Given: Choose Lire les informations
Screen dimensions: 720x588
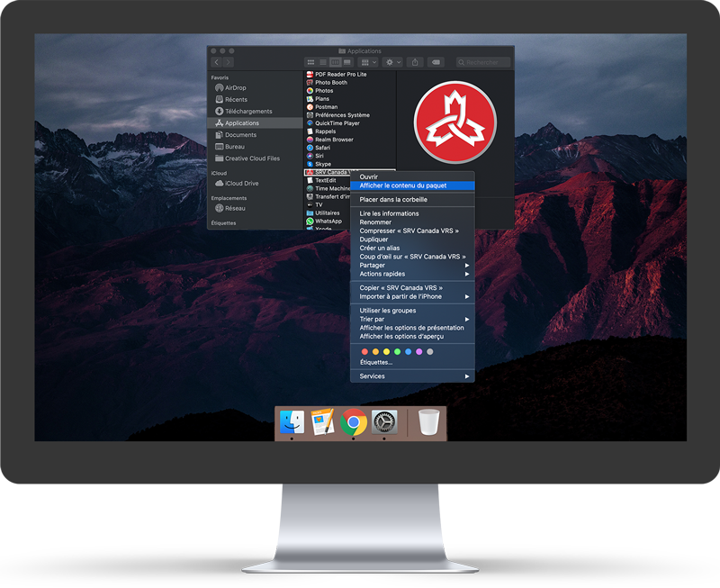Looking at the screenshot, I should point(412,213).
